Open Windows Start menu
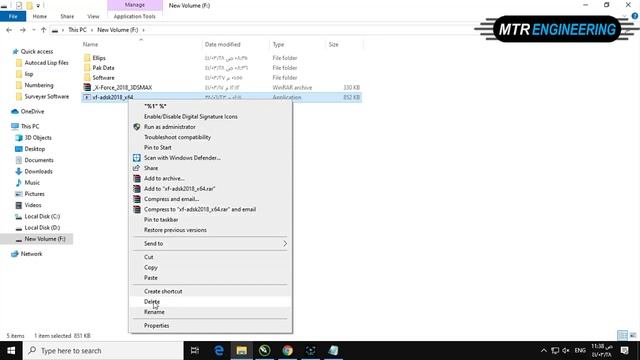This screenshot has width=640, height=360. click(11, 351)
